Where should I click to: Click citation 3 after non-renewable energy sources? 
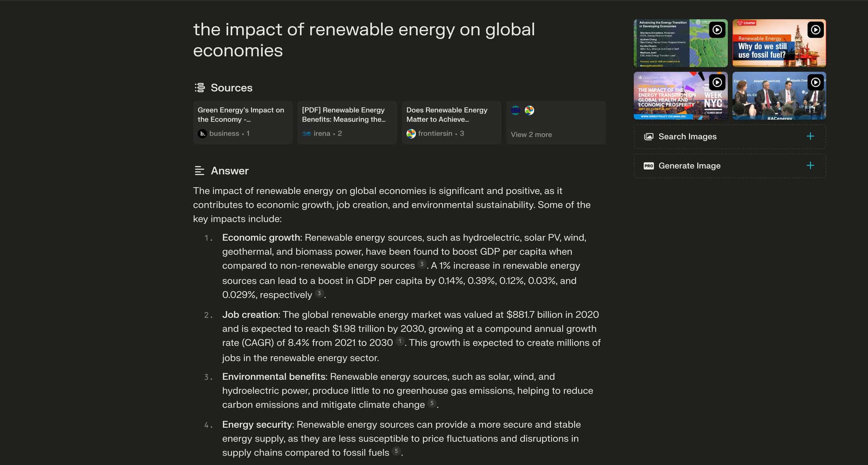[x=421, y=264]
